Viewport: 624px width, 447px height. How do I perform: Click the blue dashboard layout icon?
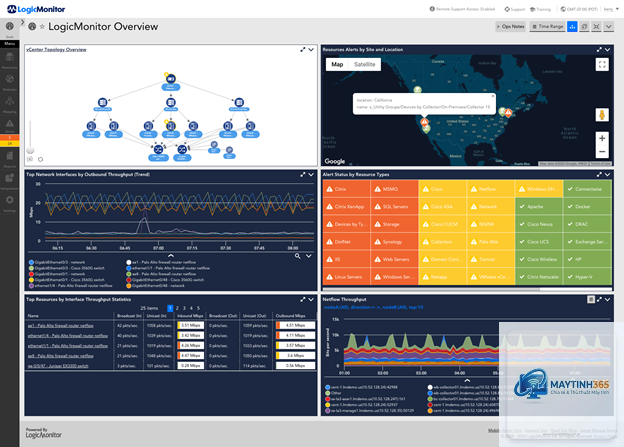pos(572,27)
